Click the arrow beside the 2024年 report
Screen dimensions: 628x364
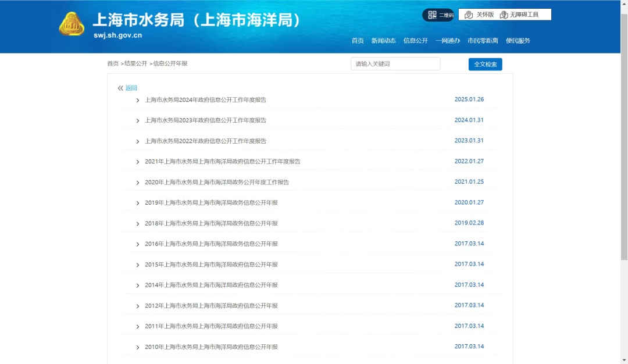click(138, 100)
